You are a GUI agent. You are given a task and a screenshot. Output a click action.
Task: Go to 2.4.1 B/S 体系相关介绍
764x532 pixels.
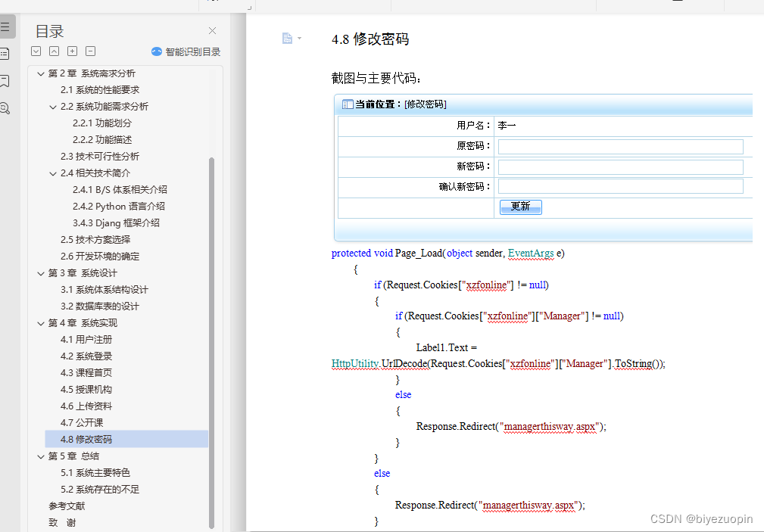pos(120,190)
